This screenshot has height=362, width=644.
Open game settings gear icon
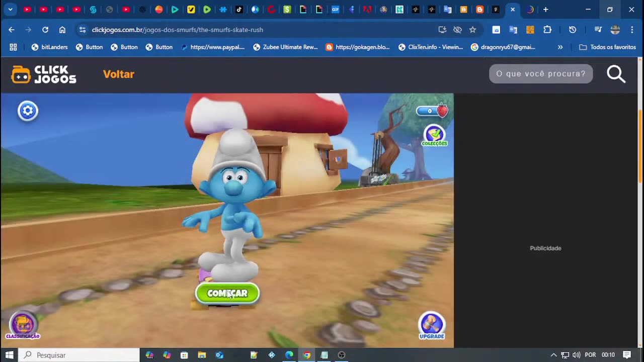[28, 111]
